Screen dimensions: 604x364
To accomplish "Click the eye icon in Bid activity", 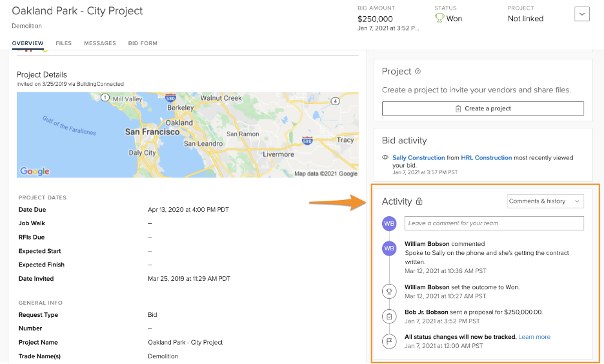I will pos(385,157).
